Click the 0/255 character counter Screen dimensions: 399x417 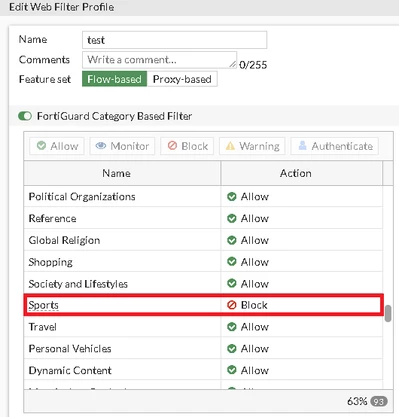point(253,65)
